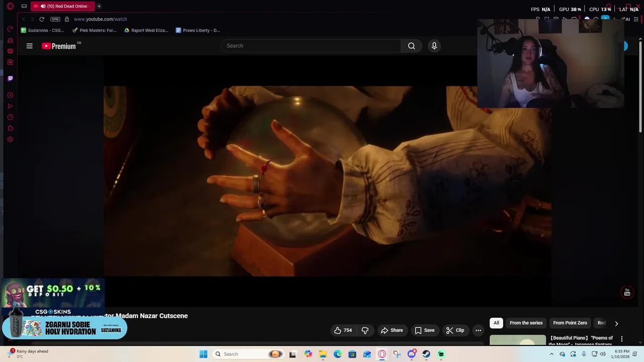Open Steam from the taskbar

tap(426, 354)
